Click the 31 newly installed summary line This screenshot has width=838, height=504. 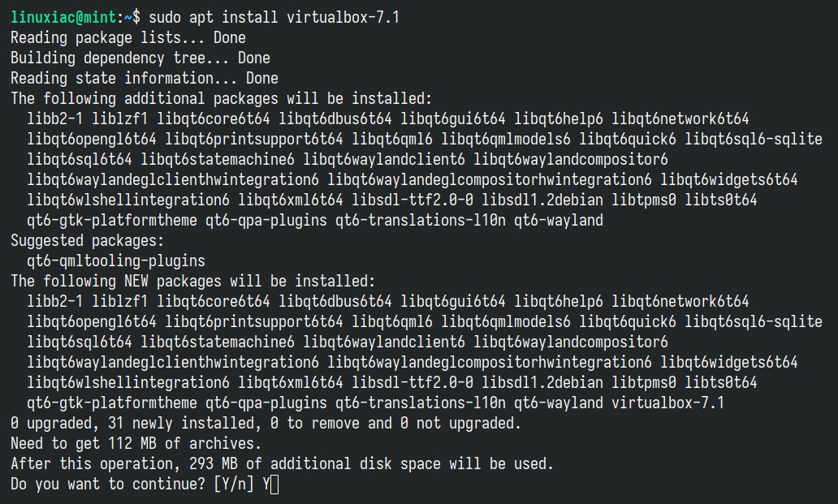pos(266,424)
